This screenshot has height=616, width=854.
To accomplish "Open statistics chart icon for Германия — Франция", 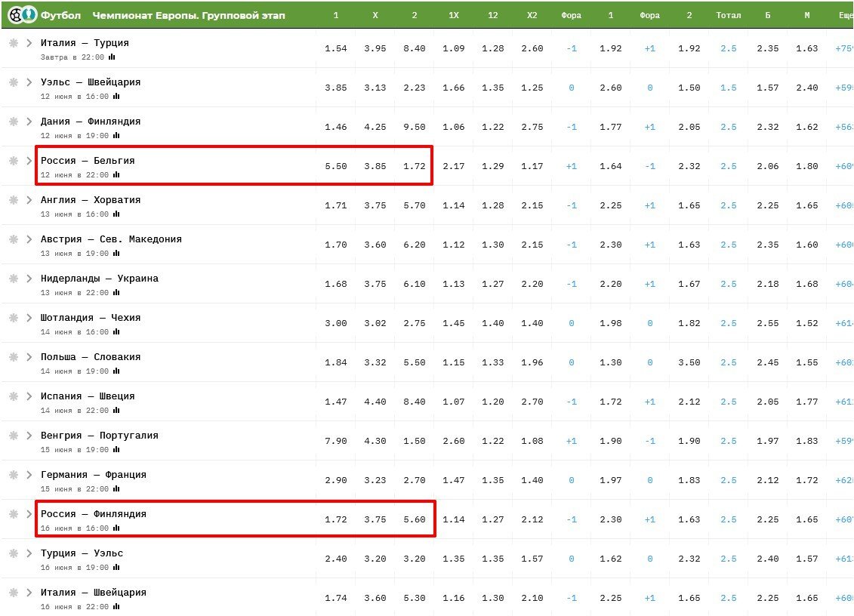I will 116,489.
